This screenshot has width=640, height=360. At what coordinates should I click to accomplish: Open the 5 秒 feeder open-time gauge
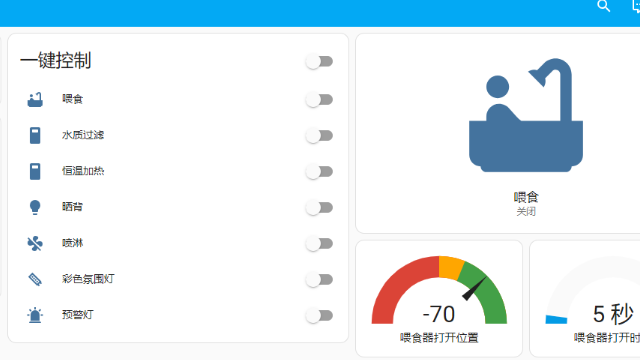585,298
